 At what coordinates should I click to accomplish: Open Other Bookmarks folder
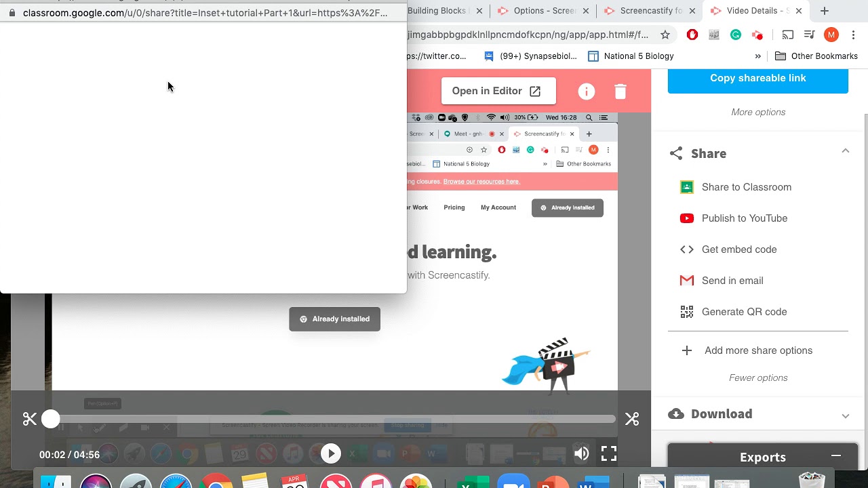[x=816, y=56]
